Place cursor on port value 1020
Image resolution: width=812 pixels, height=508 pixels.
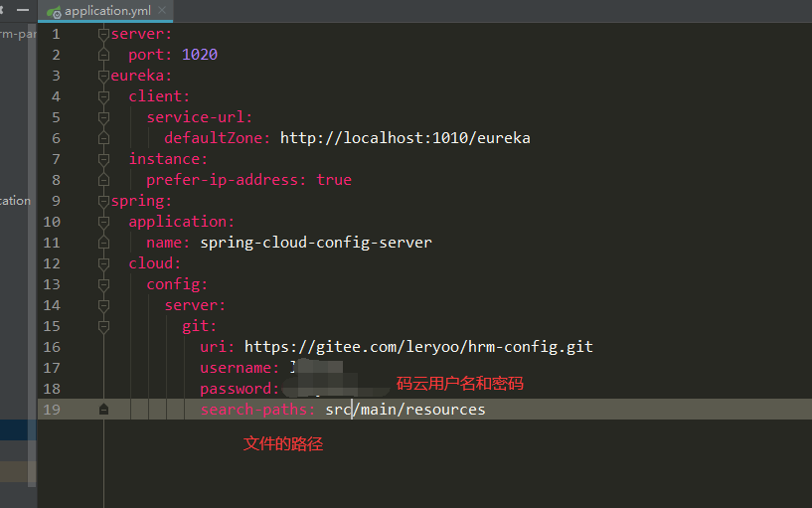[x=199, y=55]
